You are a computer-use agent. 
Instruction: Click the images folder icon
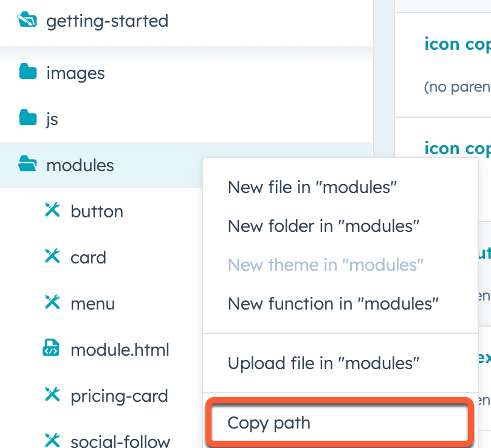(x=28, y=72)
